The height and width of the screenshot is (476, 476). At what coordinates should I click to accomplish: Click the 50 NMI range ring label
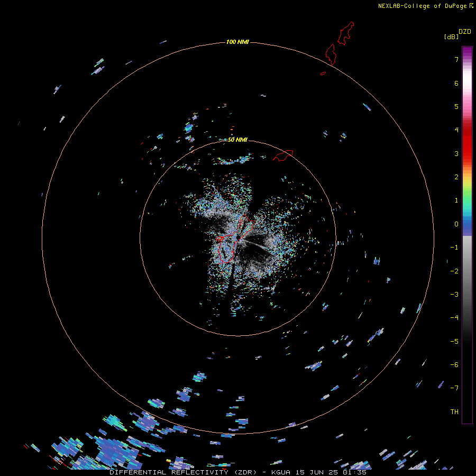pos(237,140)
